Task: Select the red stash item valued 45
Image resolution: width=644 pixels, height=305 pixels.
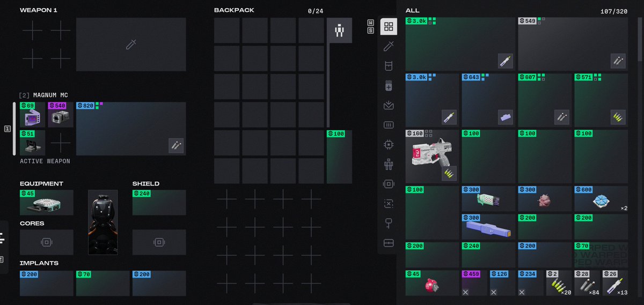Action: tap(432, 283)
